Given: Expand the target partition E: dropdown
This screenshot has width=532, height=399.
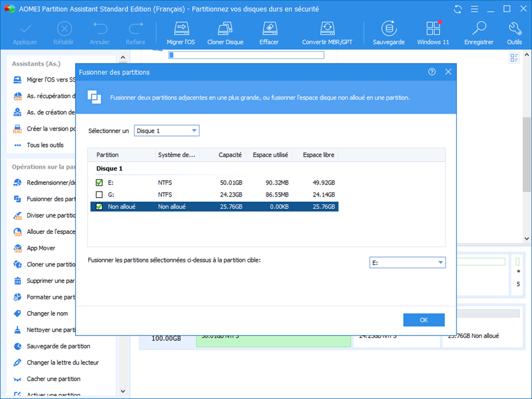Looking at the screenshot, I should (407, 262).
